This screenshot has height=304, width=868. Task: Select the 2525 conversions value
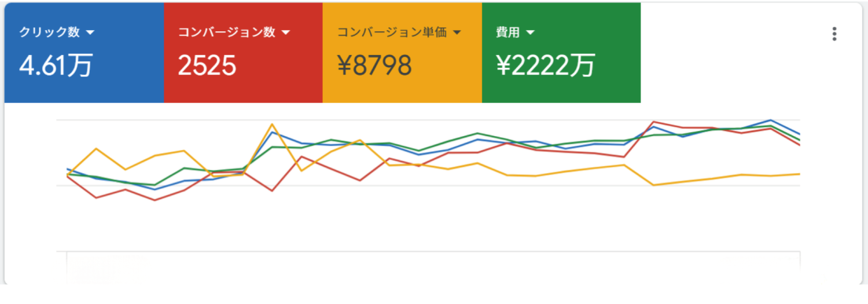point(207,67)
